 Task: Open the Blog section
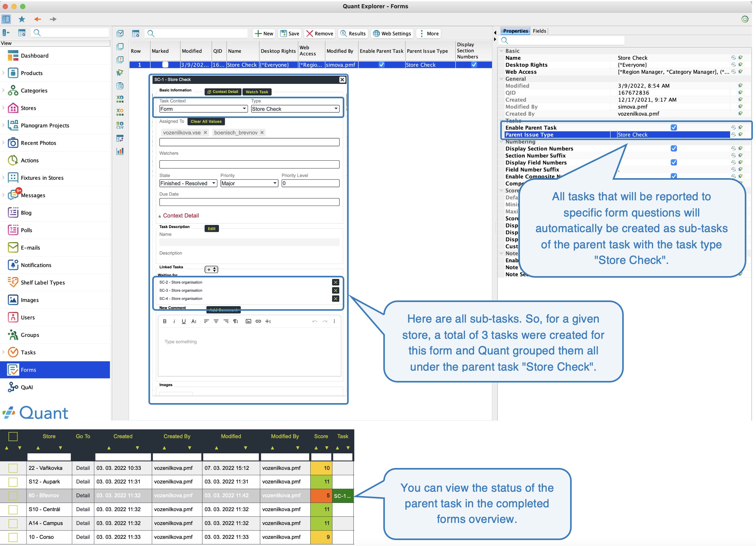coord(26,213)
